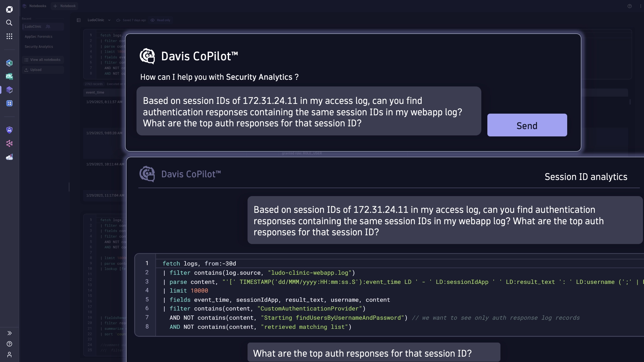This screenshot has height=362, width=644.
Task: Click the Dynatrace logo icon
Action: [9, 9]
